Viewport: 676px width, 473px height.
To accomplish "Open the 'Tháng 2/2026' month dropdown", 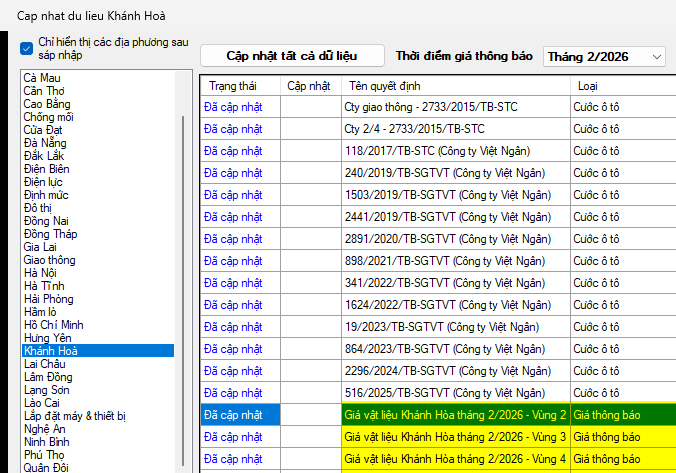I will pyautogui.click(x=604, y=57).
